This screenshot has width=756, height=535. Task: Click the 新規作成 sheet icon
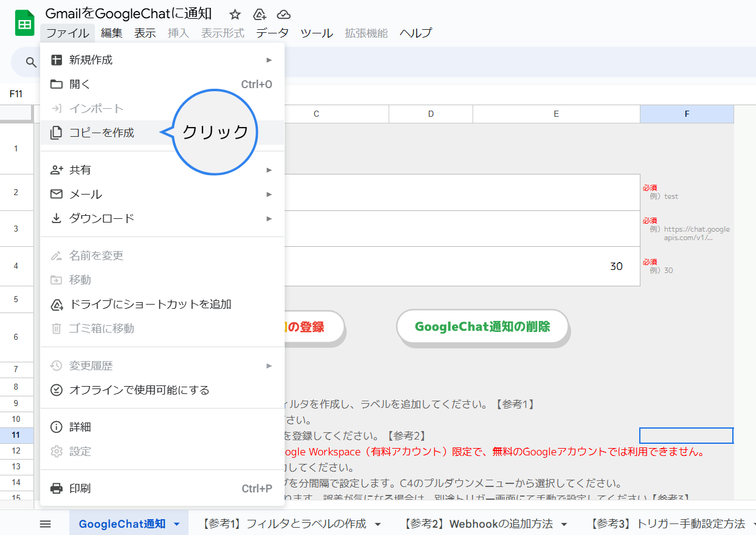[57, 60]
